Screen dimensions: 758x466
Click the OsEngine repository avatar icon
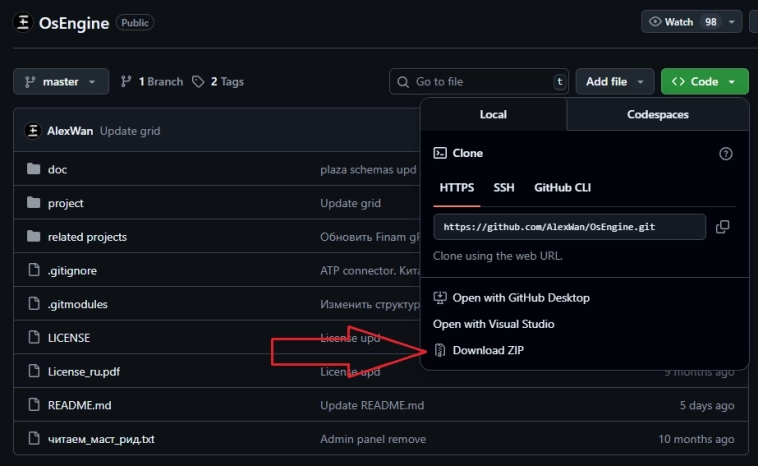click(x=23, y=22)
